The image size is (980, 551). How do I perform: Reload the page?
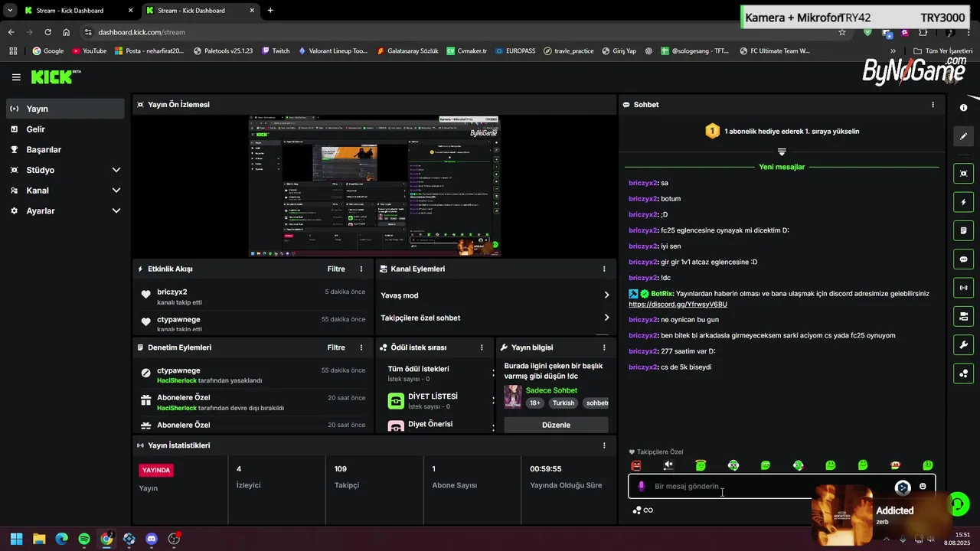pos(47,32)
